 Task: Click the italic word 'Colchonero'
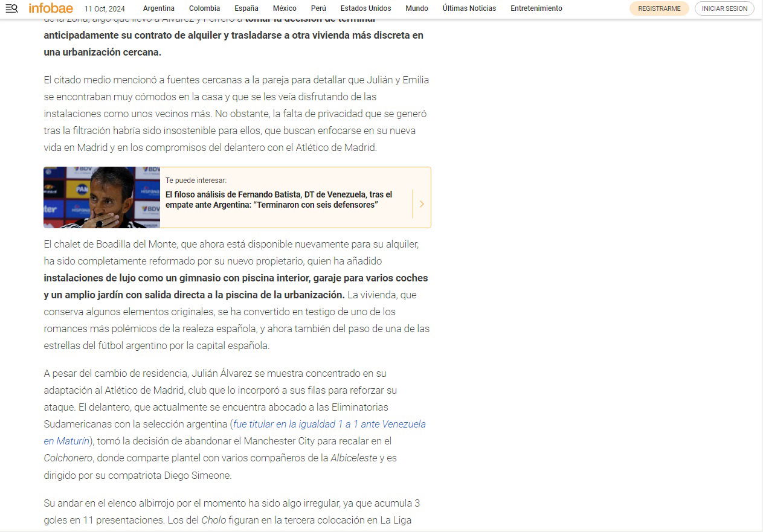68,458
